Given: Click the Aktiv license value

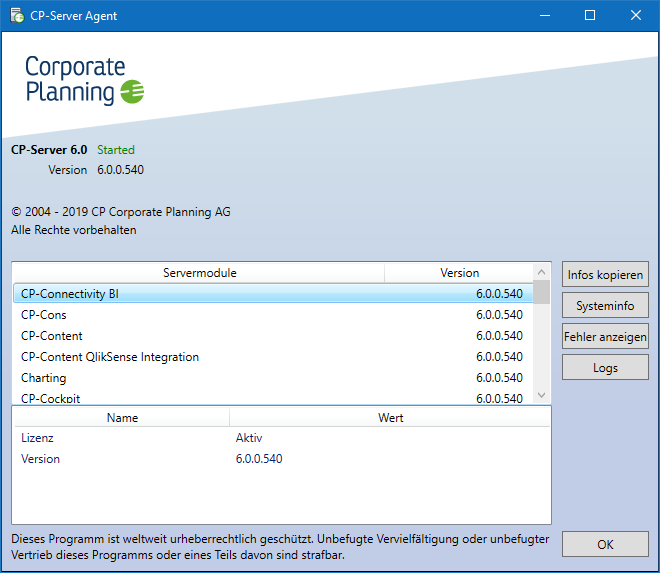Looking at the screenshot, I should (249, 438).
